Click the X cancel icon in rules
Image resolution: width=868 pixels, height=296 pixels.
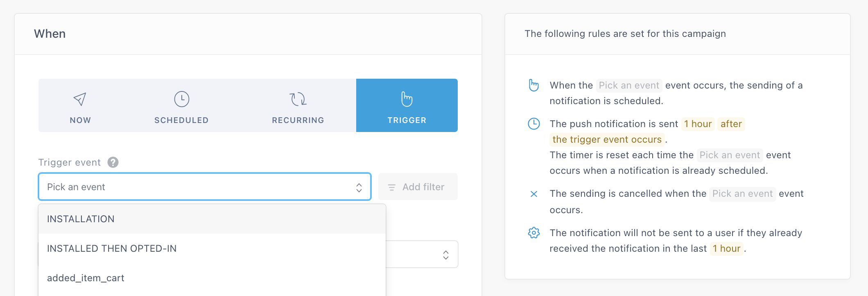[534, 194]
